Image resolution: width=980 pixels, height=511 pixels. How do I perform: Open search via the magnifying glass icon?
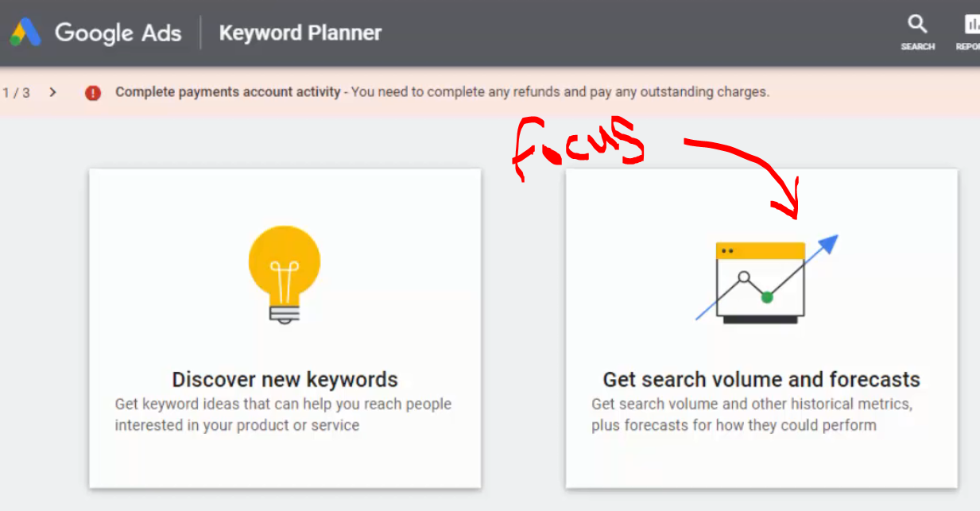pyautogui.click(x=917, y=24)
